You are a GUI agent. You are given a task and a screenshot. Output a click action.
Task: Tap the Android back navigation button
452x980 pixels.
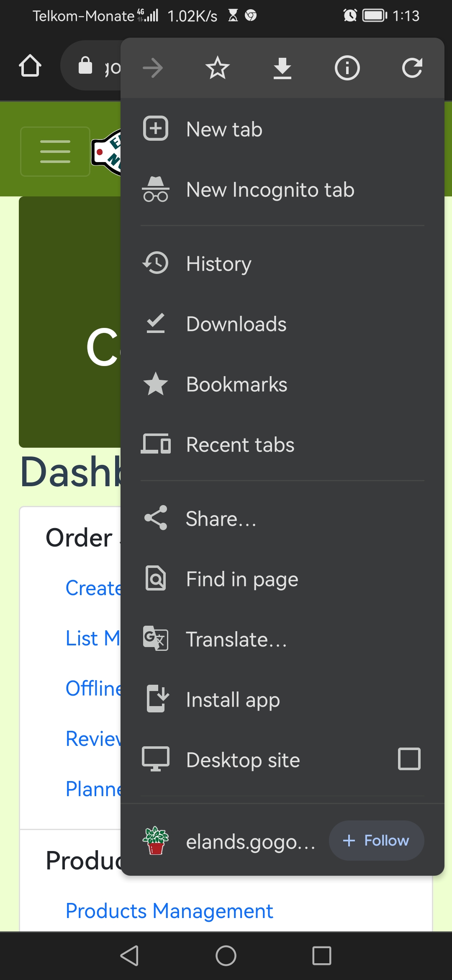[129, 956]
